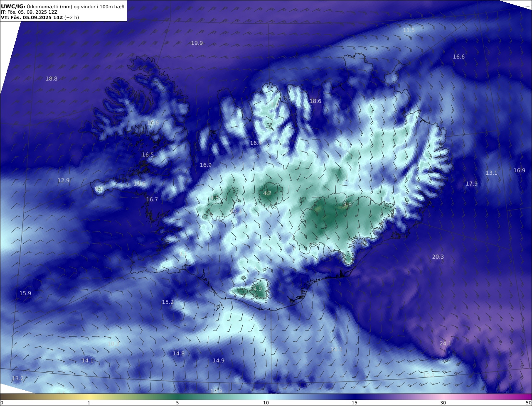Select the 18.6 value on the map
Image resolution: width=532 pixels, height=406 pixels.
(315, 101)
